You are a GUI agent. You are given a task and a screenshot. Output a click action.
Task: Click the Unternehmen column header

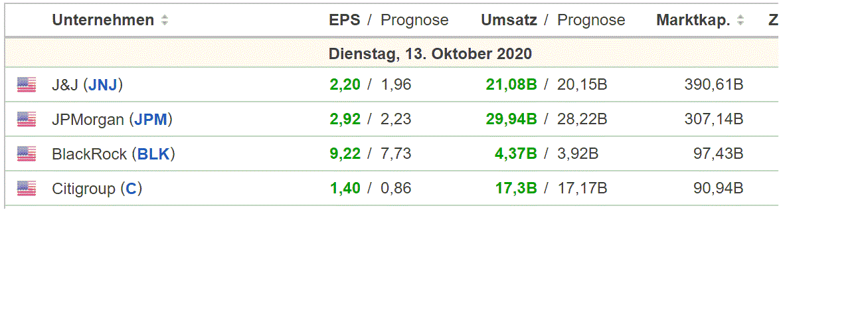pyautogui.click(x=103, y=20)
